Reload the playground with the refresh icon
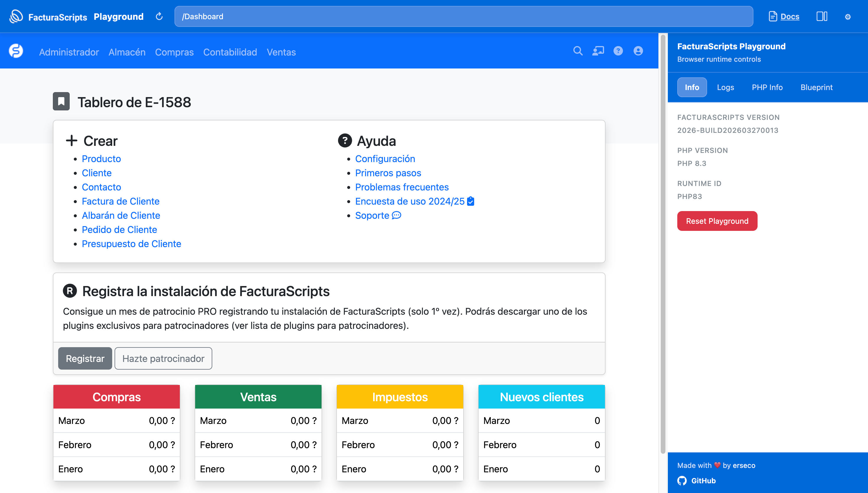The height and width of the screenshot is (493, 868). tap(159, 16)
